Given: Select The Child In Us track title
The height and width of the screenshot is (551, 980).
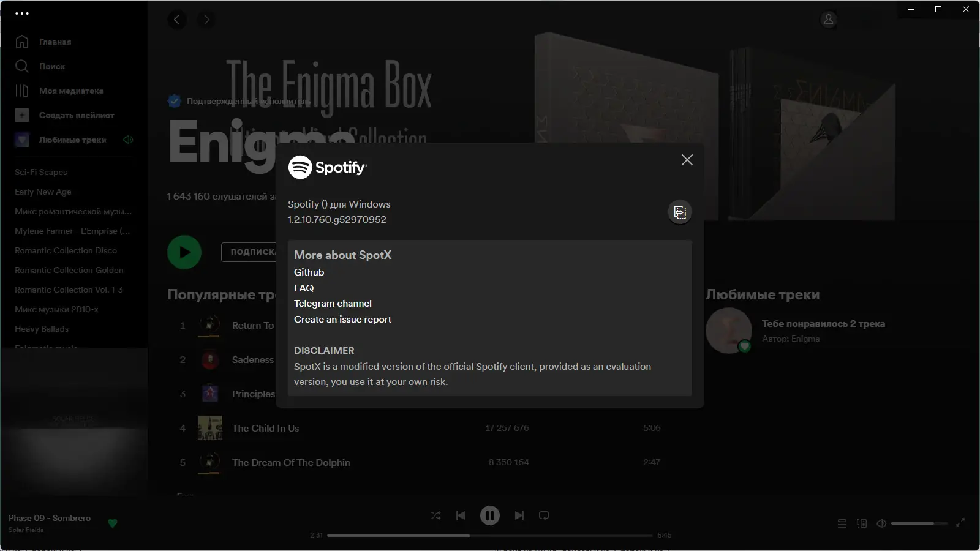Looking at the screenshot, I should 265,429.
